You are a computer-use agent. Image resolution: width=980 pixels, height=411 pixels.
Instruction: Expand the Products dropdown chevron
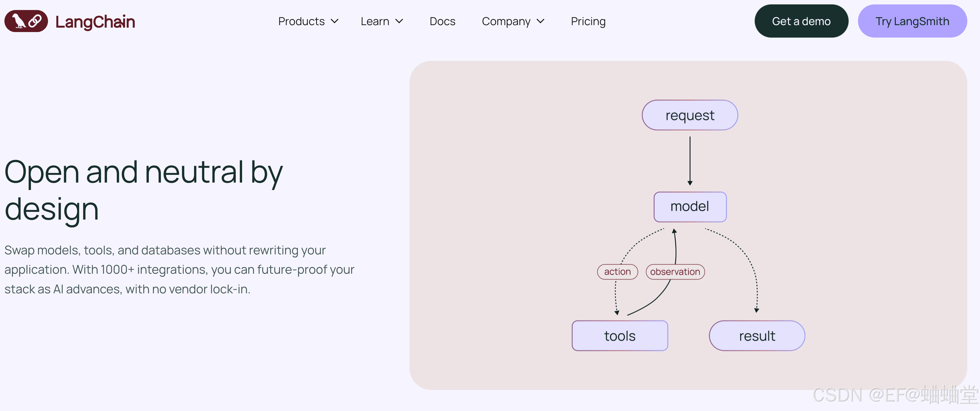(334, 21)
